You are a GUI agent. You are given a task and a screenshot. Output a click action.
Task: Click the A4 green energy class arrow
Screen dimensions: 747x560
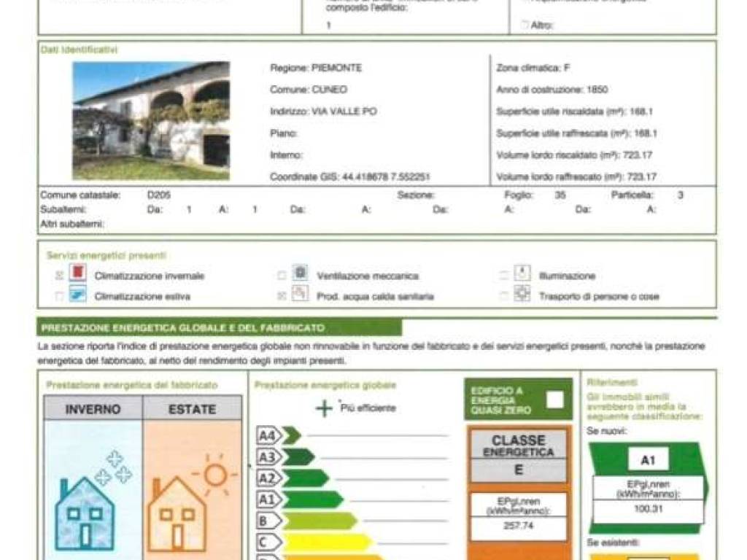[279, 436]
